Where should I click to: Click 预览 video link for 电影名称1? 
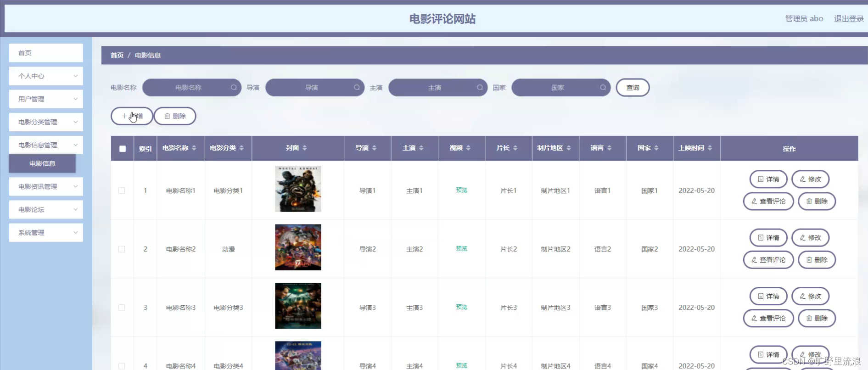(x=461, y=190)
